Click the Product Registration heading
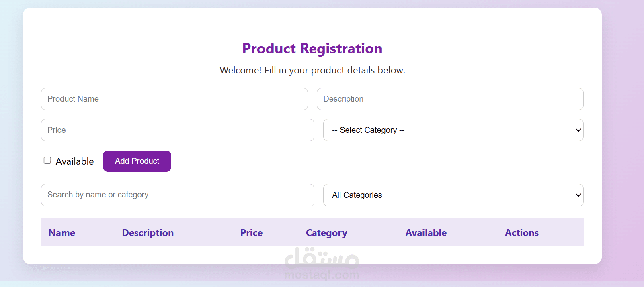This screenshot has height=287, width=644. pyautogui.click(x=312, y=49)
